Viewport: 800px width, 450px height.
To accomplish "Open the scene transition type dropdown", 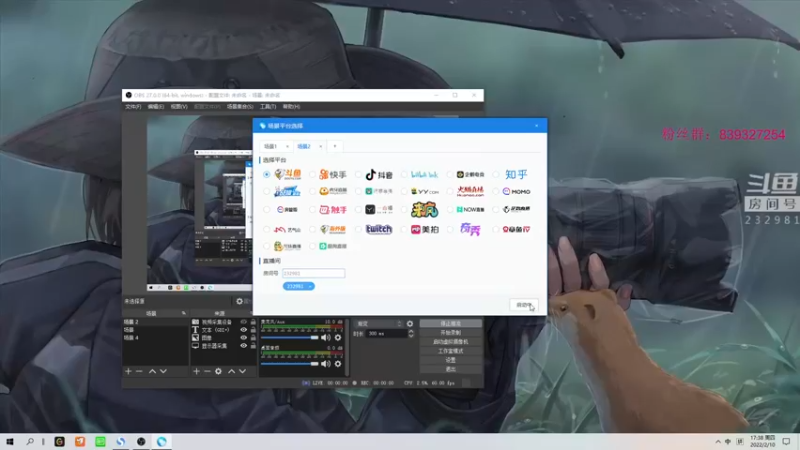I will point(379,323).
